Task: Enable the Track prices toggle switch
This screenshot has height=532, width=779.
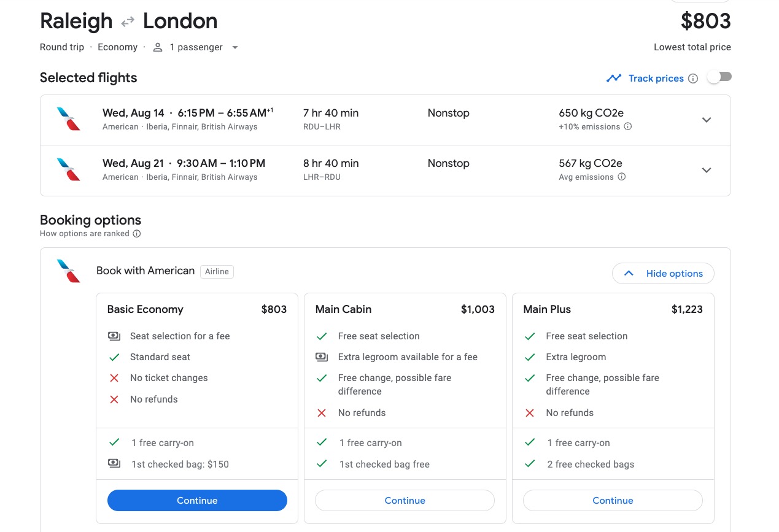Action: tap(719, 75)
